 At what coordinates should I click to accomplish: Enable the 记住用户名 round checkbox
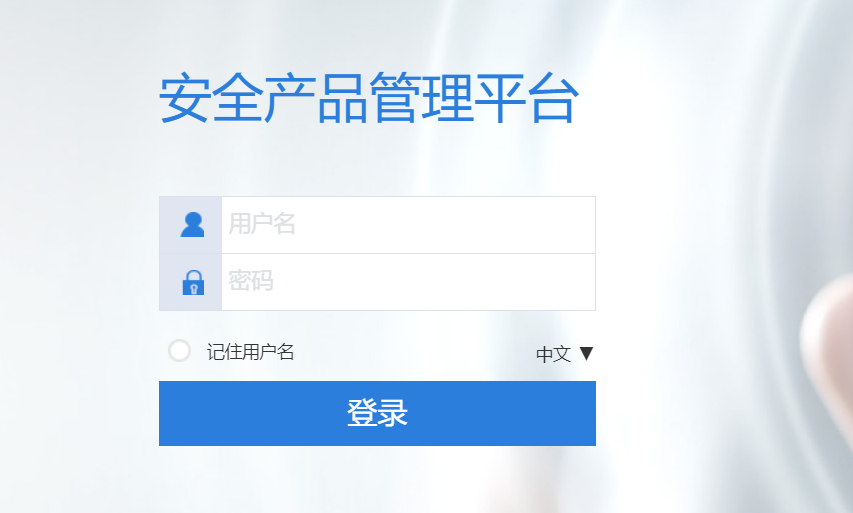(180, 351)
